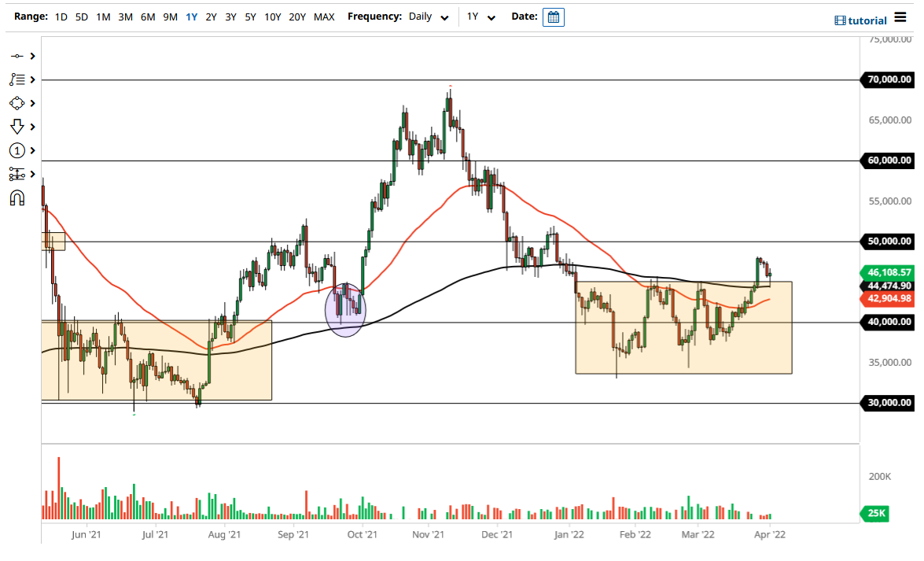The width and height of the screenshot is (924, 561).
Task: Click the black 44,474.90 moving average label
Action: coord(889,286)
